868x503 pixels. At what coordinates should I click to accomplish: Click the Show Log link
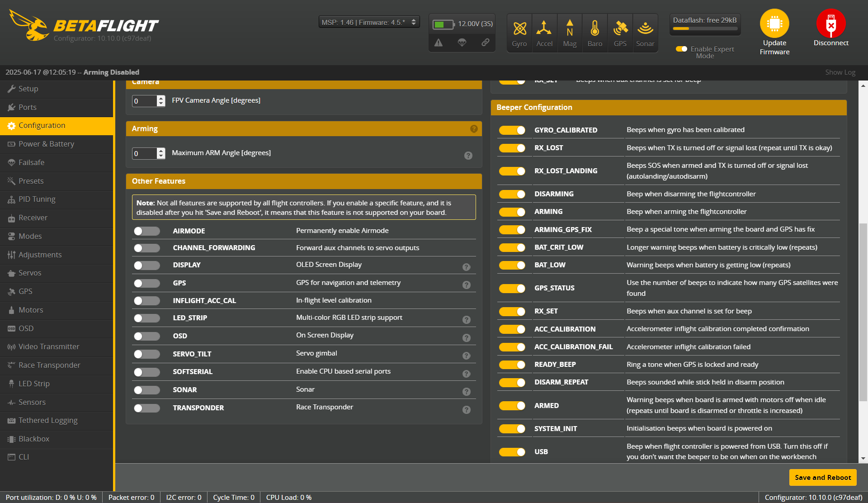click(x=840, y=72)
